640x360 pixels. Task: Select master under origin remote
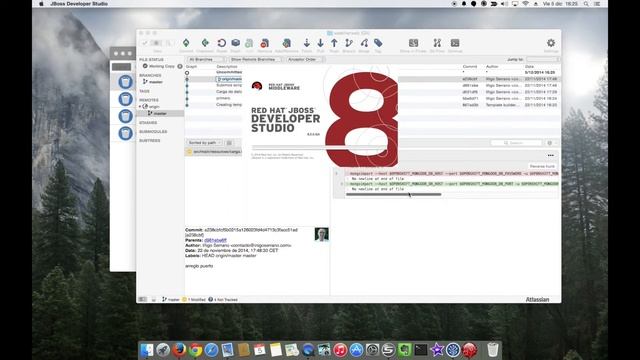click(160, 113)
